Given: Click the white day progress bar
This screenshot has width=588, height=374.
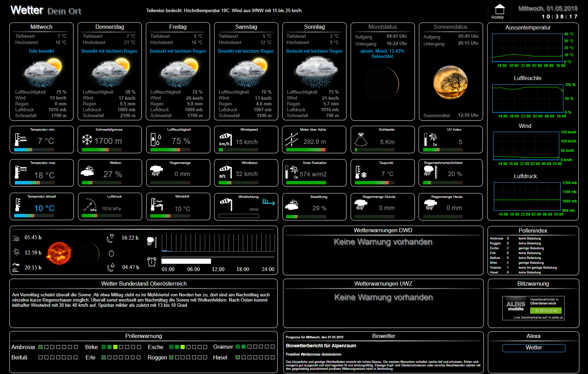Looking at the screenshot, I should tap(186, 261).
